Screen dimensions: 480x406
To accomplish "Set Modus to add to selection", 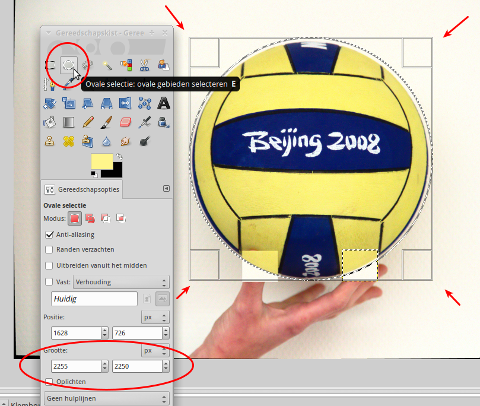I will [x=90, y=219].
